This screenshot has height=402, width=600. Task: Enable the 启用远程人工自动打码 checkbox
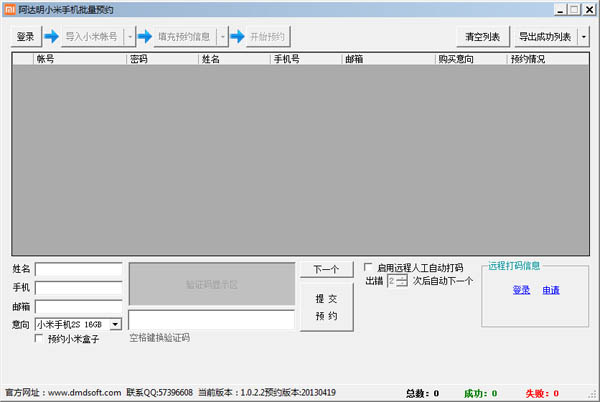368,267
